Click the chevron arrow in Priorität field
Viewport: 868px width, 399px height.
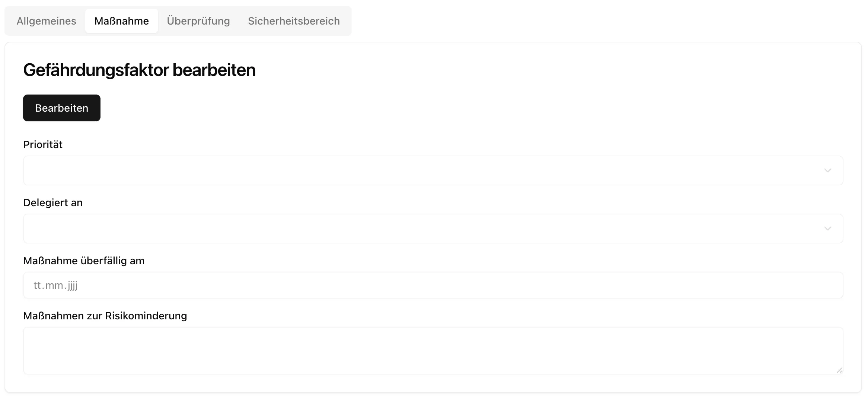827,170
